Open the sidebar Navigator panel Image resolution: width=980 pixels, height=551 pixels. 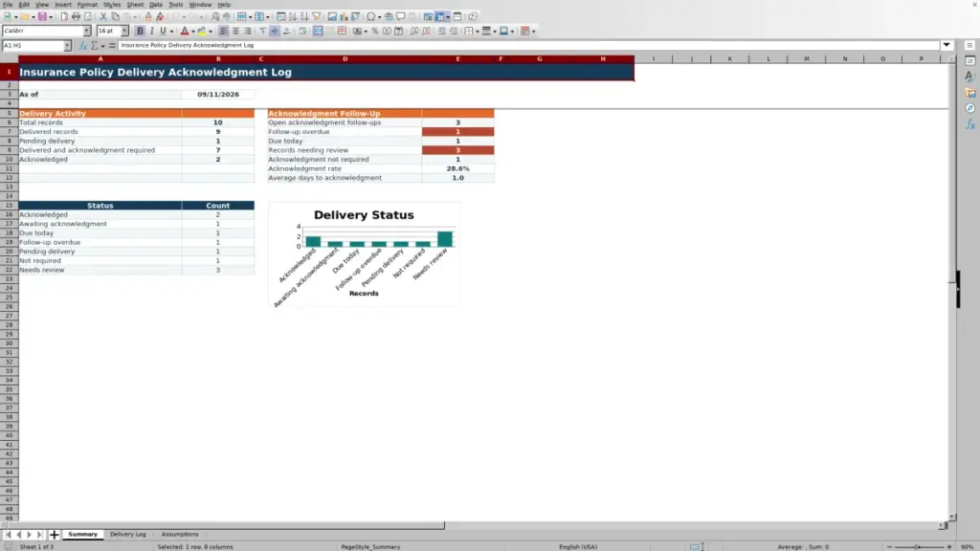click(970, 109)
